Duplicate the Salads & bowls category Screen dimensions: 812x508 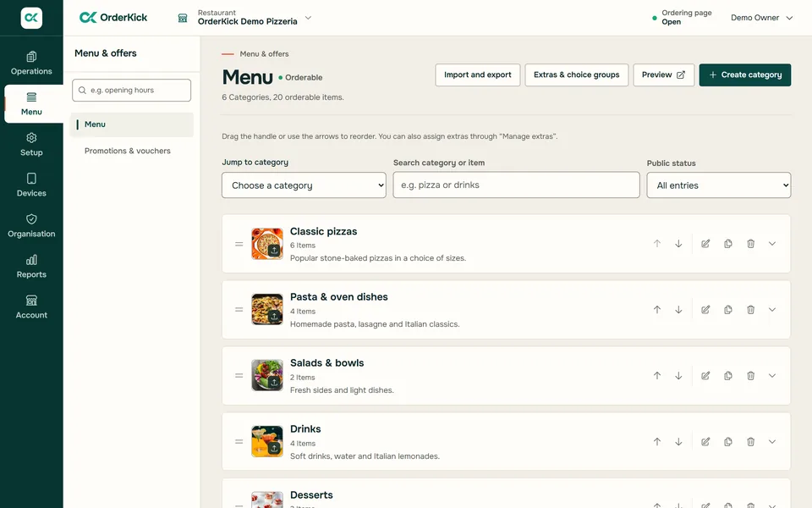point(728,376)
